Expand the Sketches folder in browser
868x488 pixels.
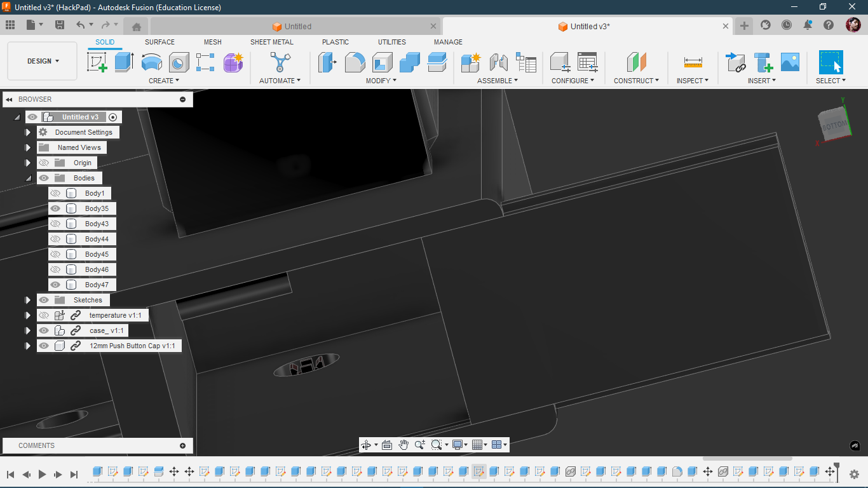pyautogui.click(x=28, y=300)
